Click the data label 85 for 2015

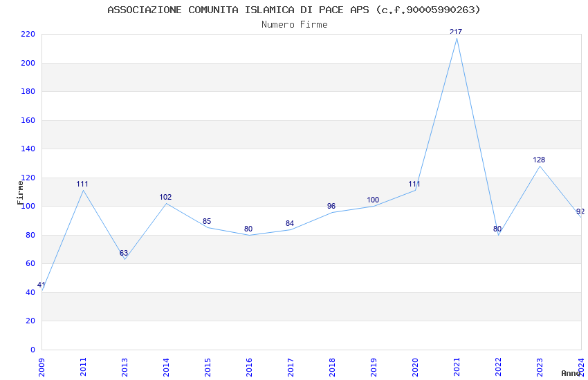pyautogui.click(x=207, y=221)
